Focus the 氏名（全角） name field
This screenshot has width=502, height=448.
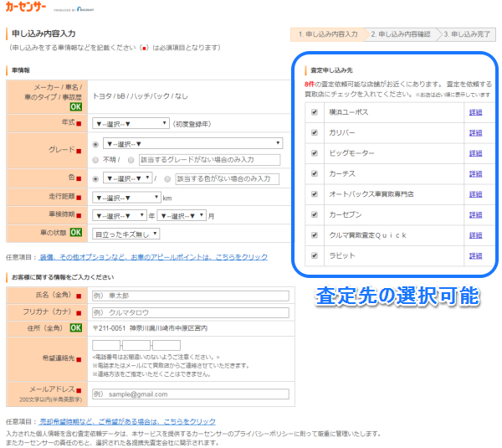[x=191, y=296]
